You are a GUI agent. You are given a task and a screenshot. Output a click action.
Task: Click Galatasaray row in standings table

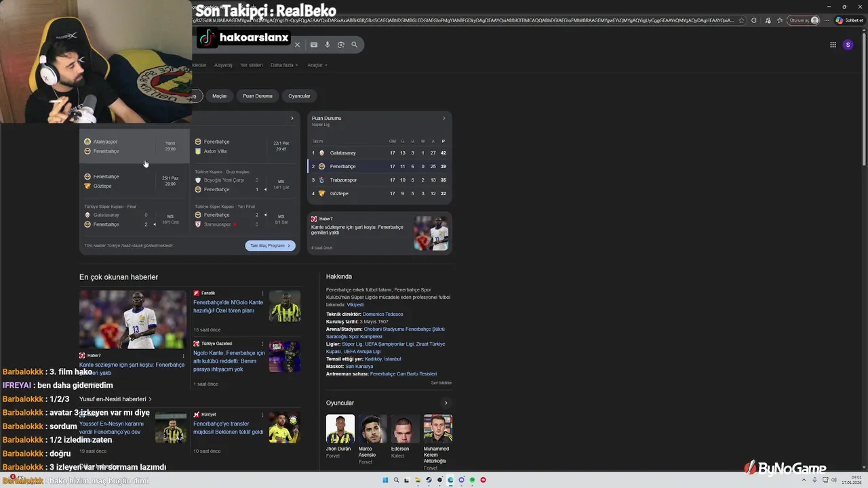(380, 152)
